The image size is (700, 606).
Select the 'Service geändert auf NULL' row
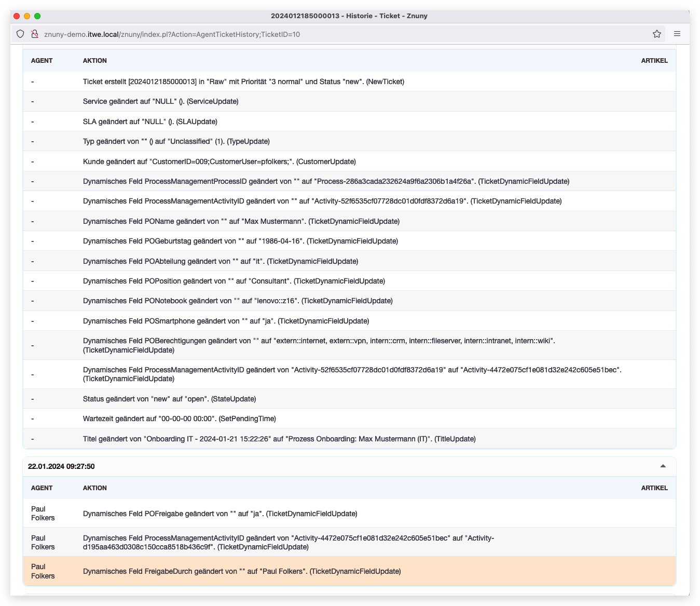point(349,101)
